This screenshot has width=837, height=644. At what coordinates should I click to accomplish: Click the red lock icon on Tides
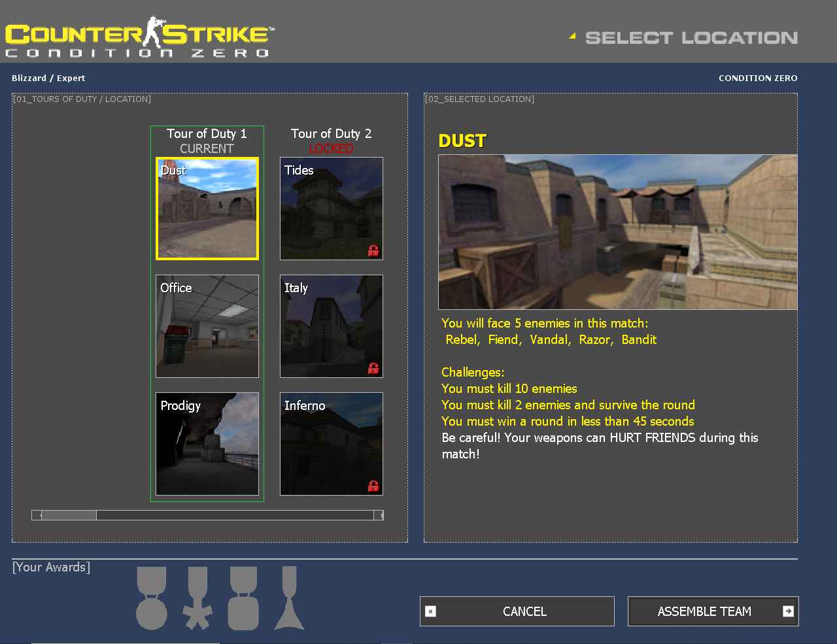point(373,250)
